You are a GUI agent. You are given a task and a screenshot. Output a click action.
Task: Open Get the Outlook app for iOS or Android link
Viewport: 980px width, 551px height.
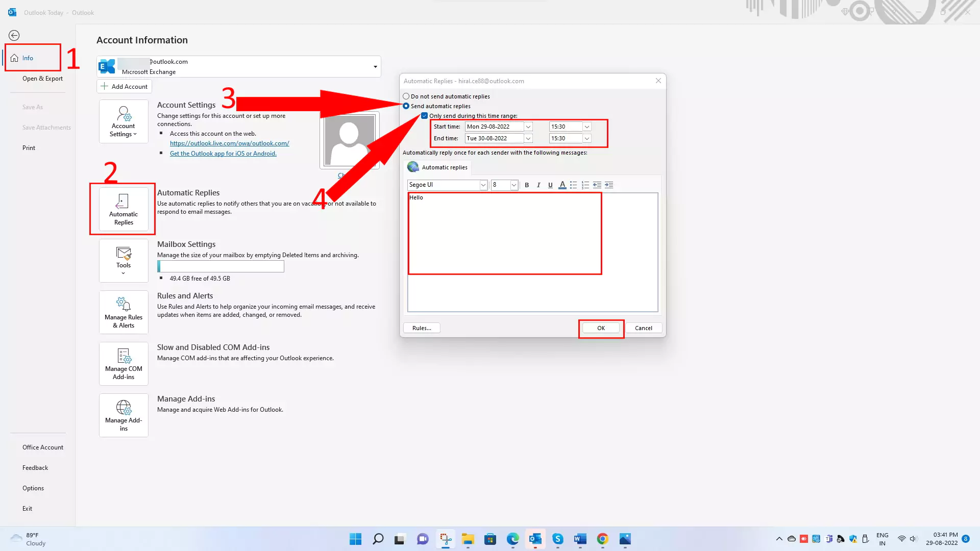pyautogui.click(x=223, y=154)
